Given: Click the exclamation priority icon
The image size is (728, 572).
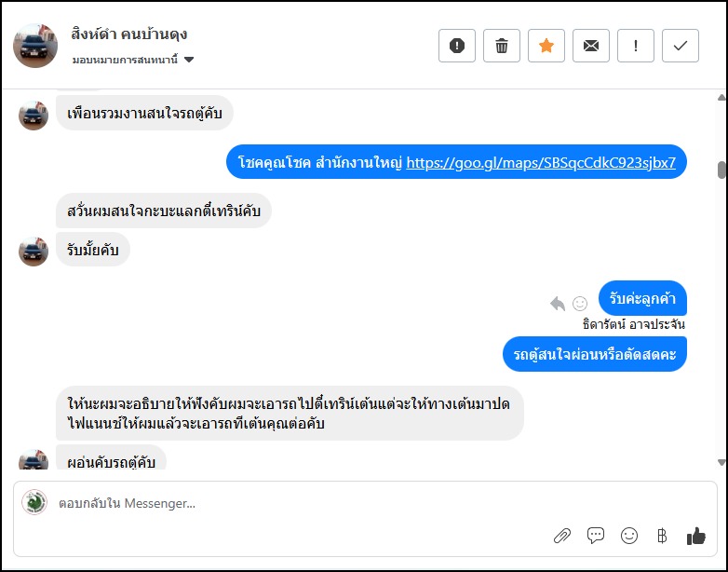Looking at the screenshot, I should coord(636,46).
